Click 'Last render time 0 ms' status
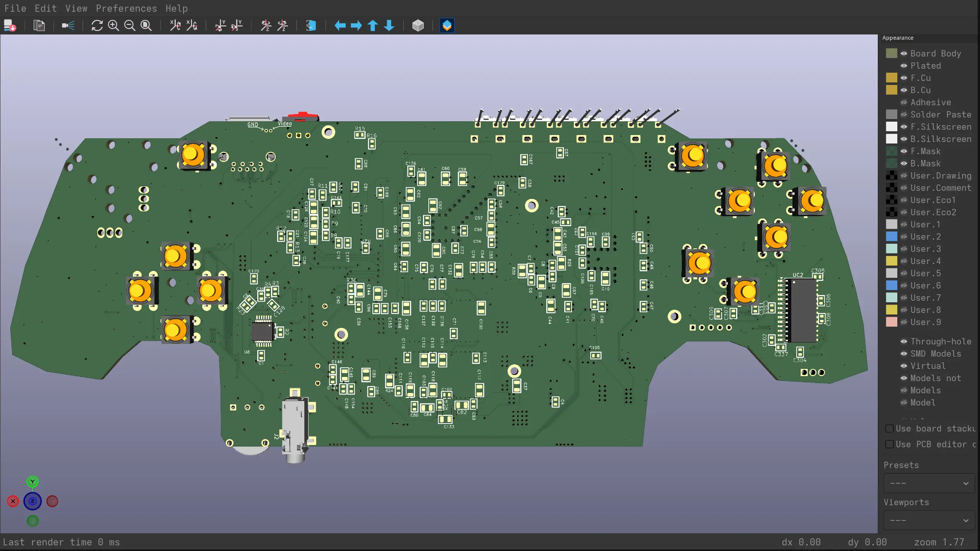Viewport: 980px width, 551px height. pyautogui.click(x=61, y=542)
